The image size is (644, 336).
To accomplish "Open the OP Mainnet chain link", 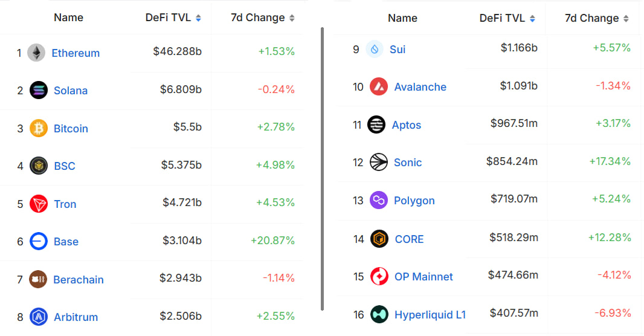I will pos(423,277).
